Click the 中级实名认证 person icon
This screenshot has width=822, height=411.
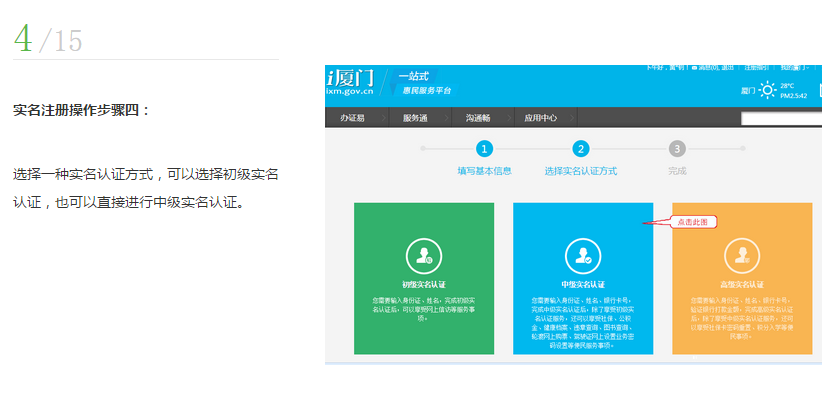(582, 257)
